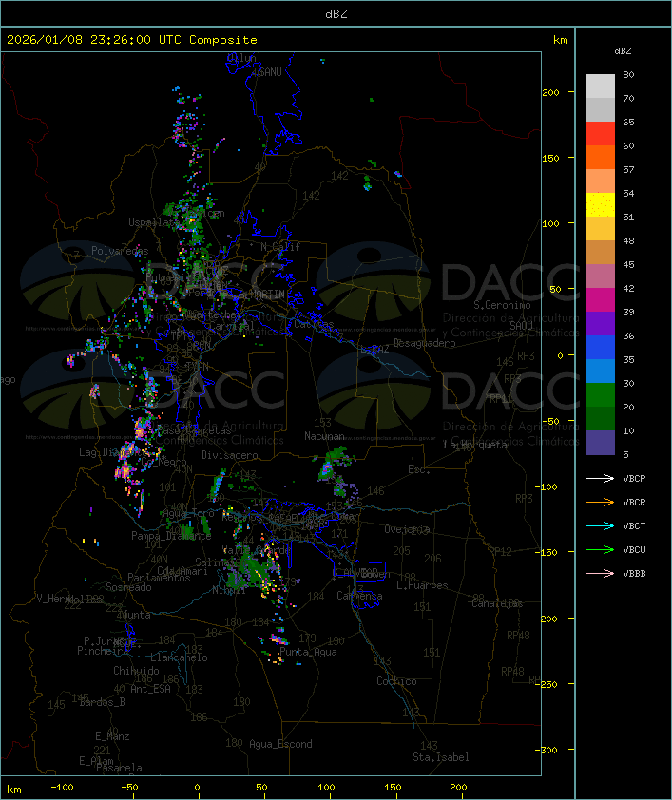Click the light gray 70–80 dBZ swatch

point(600,86)
